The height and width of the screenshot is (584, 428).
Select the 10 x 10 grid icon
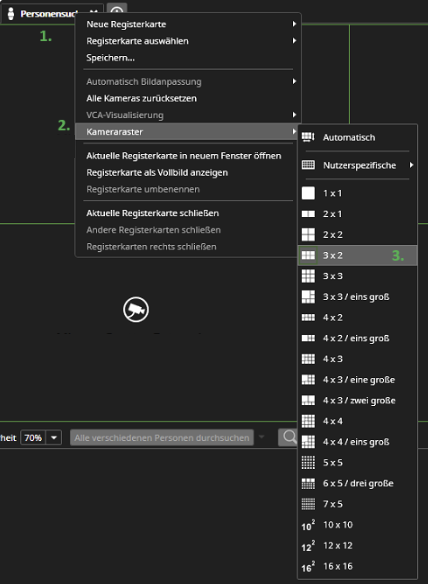(x=308, y=525)
